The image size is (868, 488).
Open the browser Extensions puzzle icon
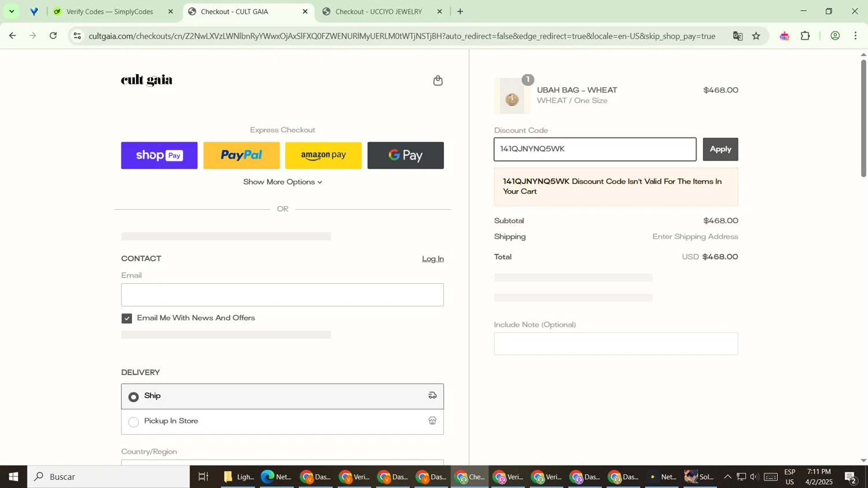coord(806,36)
